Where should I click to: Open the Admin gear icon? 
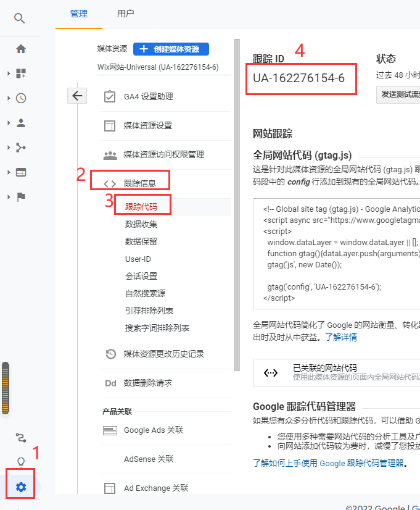click(21, 487)
